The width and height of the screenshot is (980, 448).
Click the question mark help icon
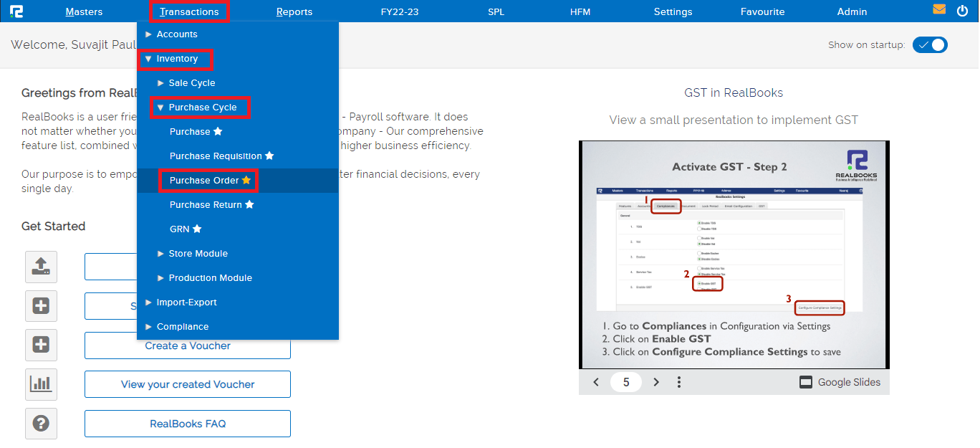41,423
